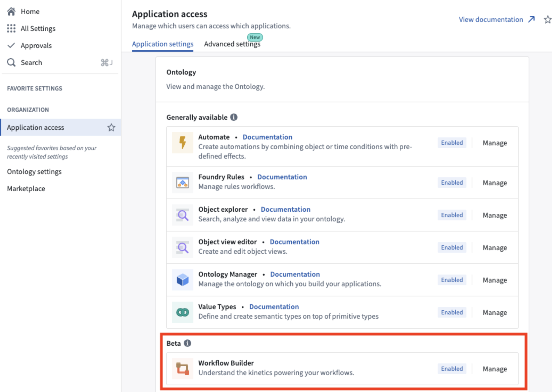
Task: Click the Ontology Manager cube icon
Action: click(183, 280)
